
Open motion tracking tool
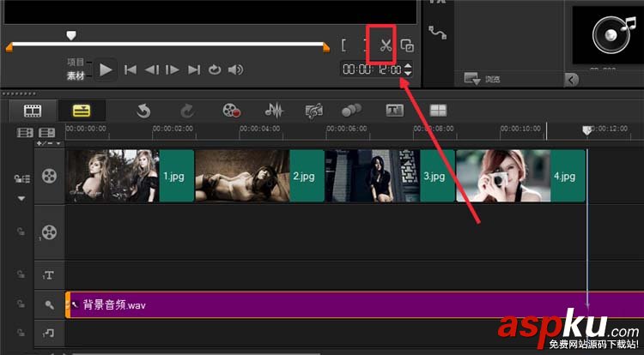coord(351,110)
